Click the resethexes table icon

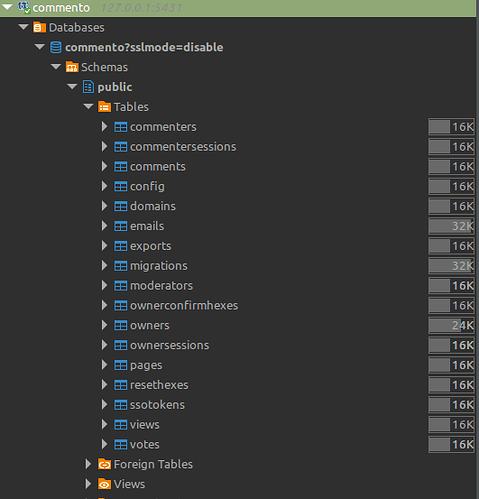[x=121, y=385]
